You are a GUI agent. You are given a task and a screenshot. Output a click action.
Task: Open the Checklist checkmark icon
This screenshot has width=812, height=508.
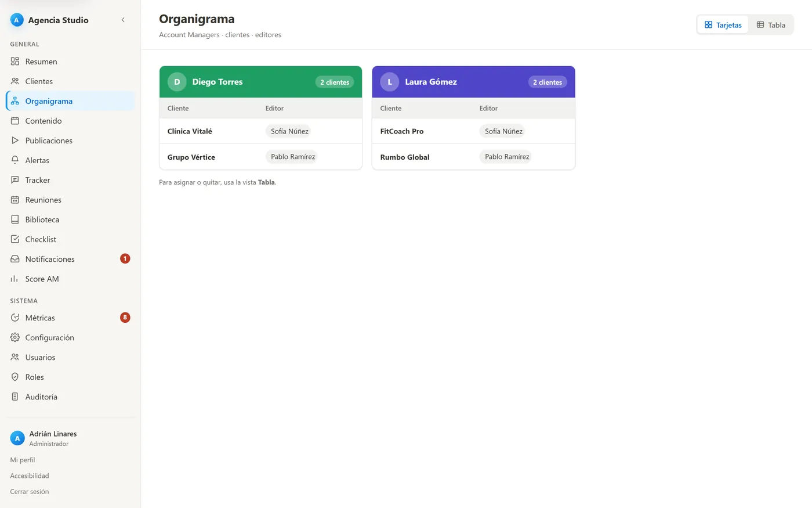[x=15, y=239]
